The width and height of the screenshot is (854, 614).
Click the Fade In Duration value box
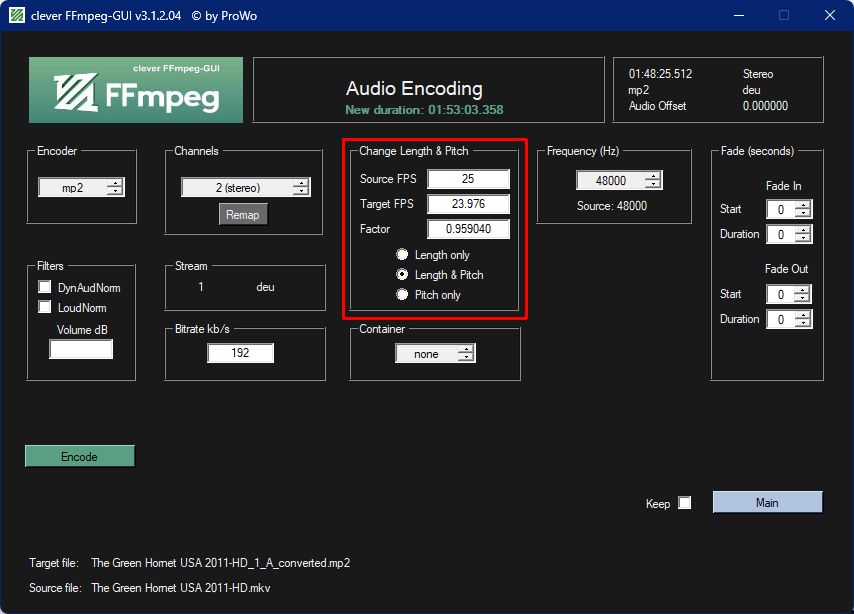pos(781,234)
